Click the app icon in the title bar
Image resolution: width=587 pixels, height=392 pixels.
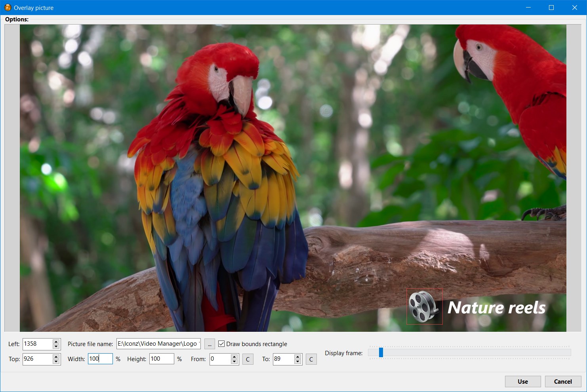click(x=8, y=8)
